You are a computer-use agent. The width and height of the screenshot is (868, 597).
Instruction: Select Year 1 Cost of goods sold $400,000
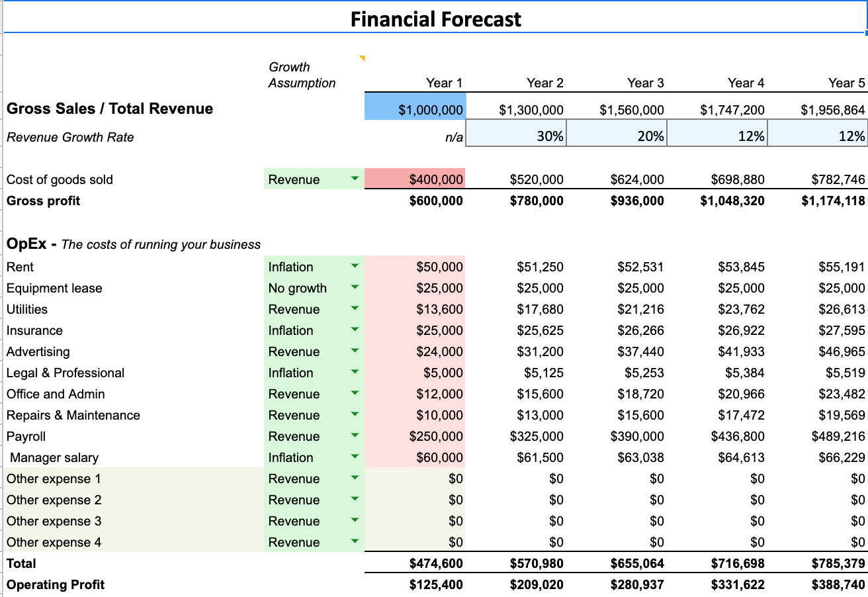click(415, 179)
